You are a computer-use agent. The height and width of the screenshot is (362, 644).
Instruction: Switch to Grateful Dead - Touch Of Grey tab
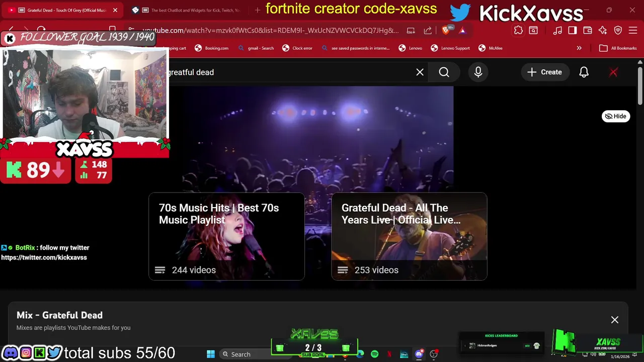click(63, 10)
